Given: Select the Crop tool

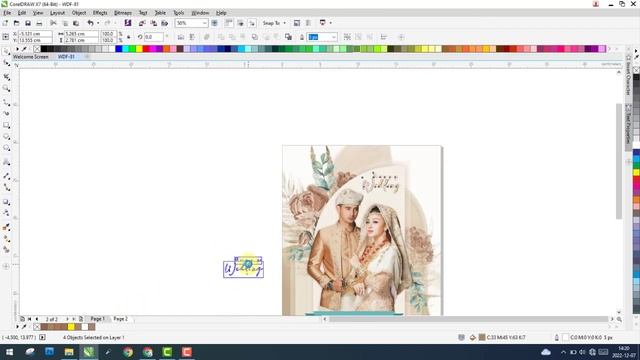Looking at the screenshot, I should click(6, 77).
